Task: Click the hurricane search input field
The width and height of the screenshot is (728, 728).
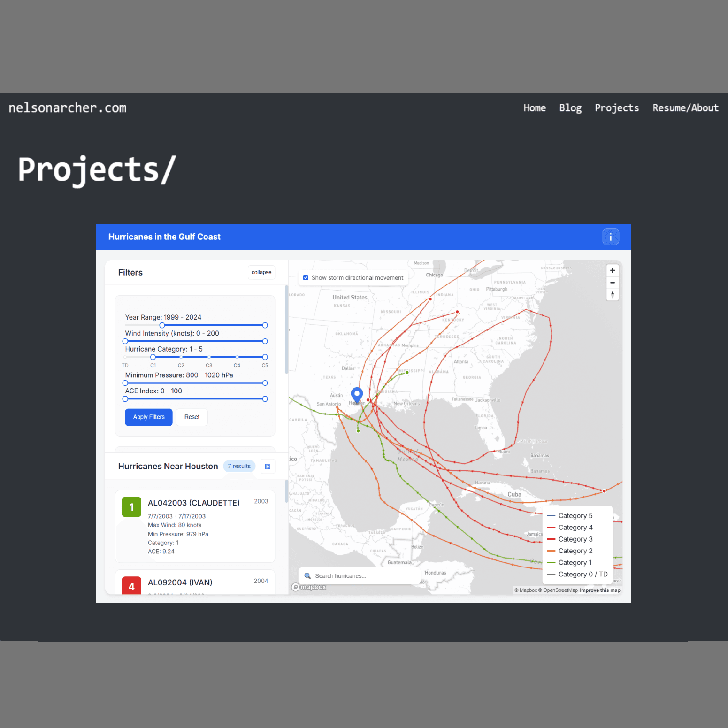Action: 357,575
